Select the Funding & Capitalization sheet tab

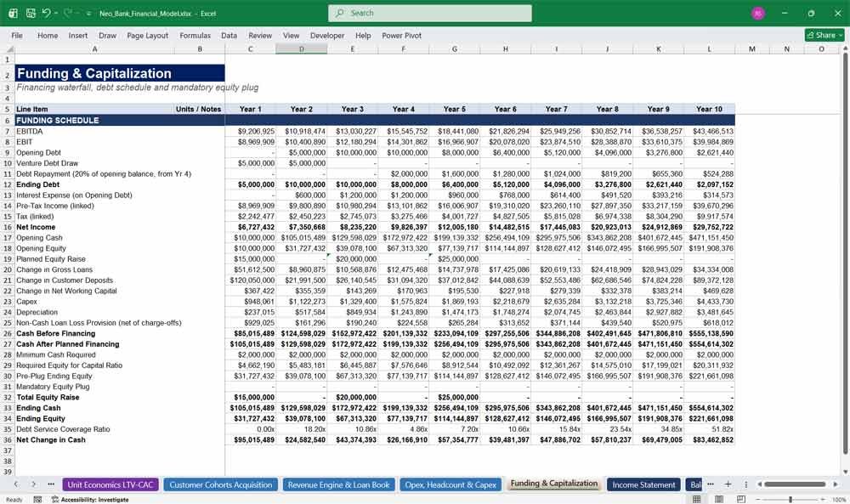pos(553,484)
